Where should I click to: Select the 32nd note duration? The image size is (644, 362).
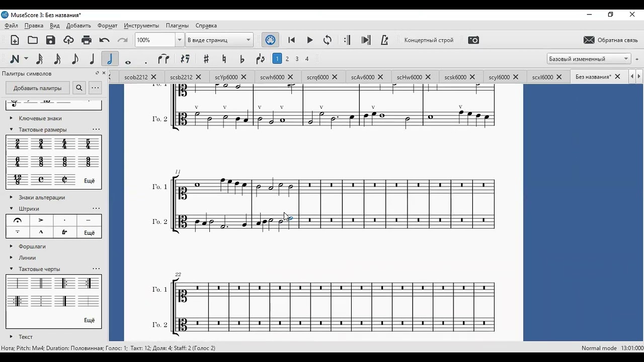click(x=39, y=59)
